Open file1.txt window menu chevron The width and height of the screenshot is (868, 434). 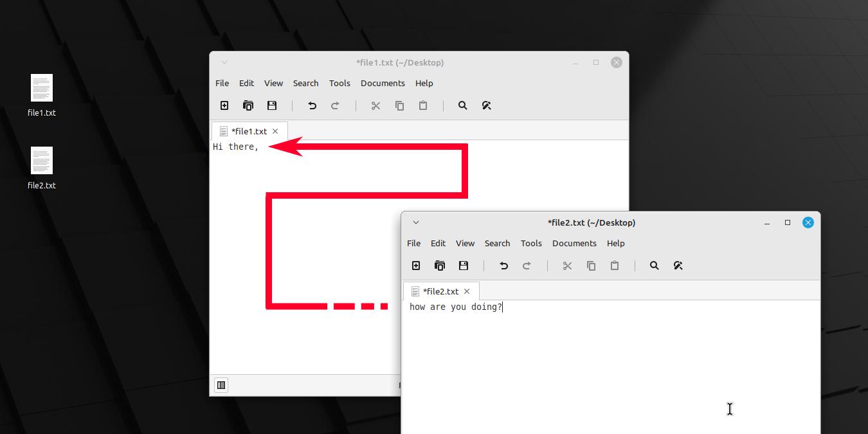click(223, 62)
